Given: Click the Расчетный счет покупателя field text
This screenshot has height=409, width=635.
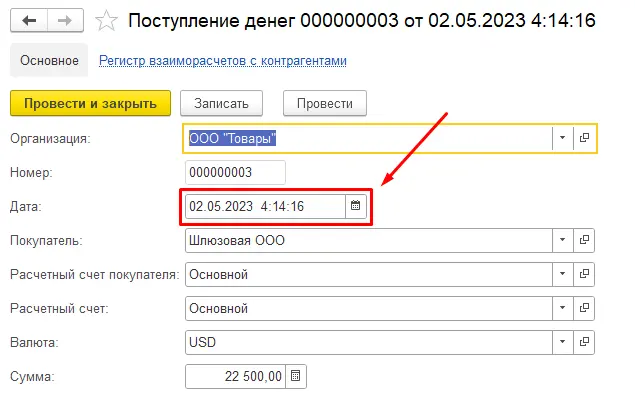Looking at the screenshot, I should pos(369,274).
